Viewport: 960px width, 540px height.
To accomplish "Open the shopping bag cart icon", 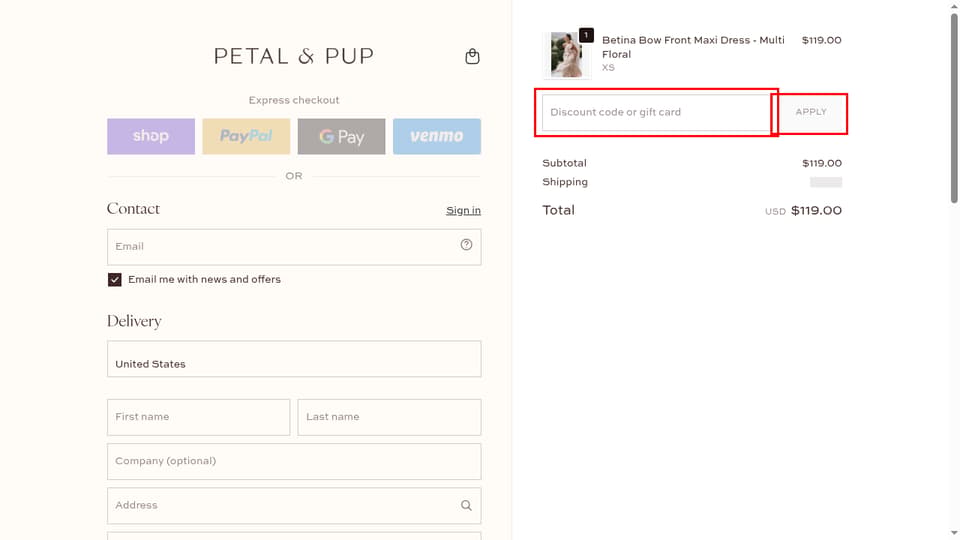I will coord(472,56).
